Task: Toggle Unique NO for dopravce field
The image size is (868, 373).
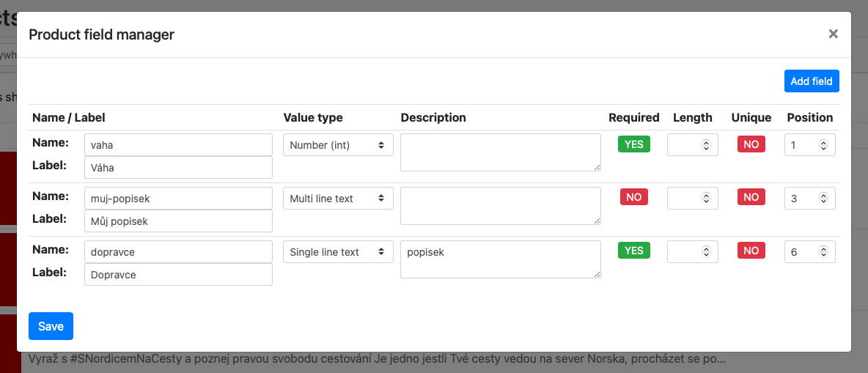Action: point(751,251)
